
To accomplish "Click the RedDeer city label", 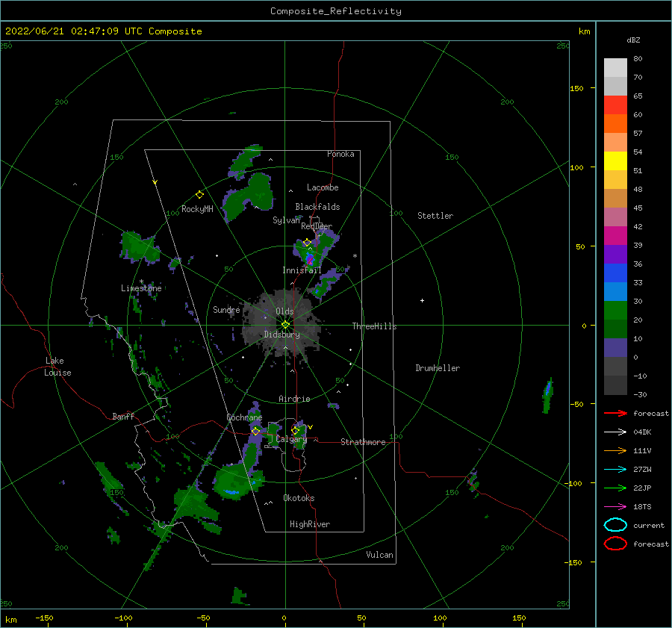I will 317,226.
